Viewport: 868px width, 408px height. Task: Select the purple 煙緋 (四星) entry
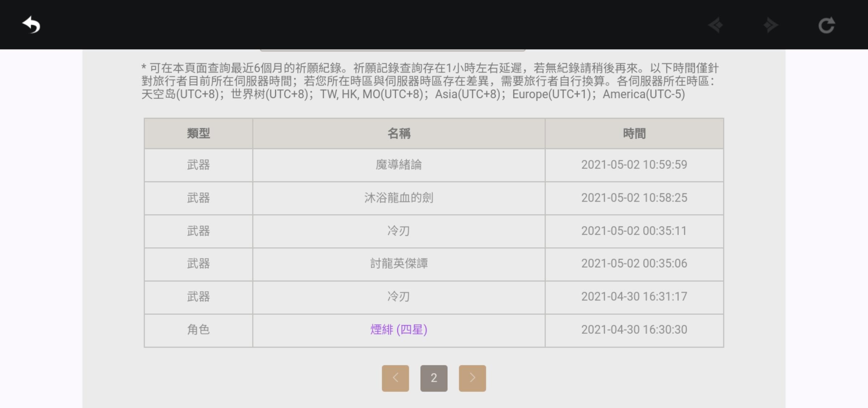[x=399, y=330]
